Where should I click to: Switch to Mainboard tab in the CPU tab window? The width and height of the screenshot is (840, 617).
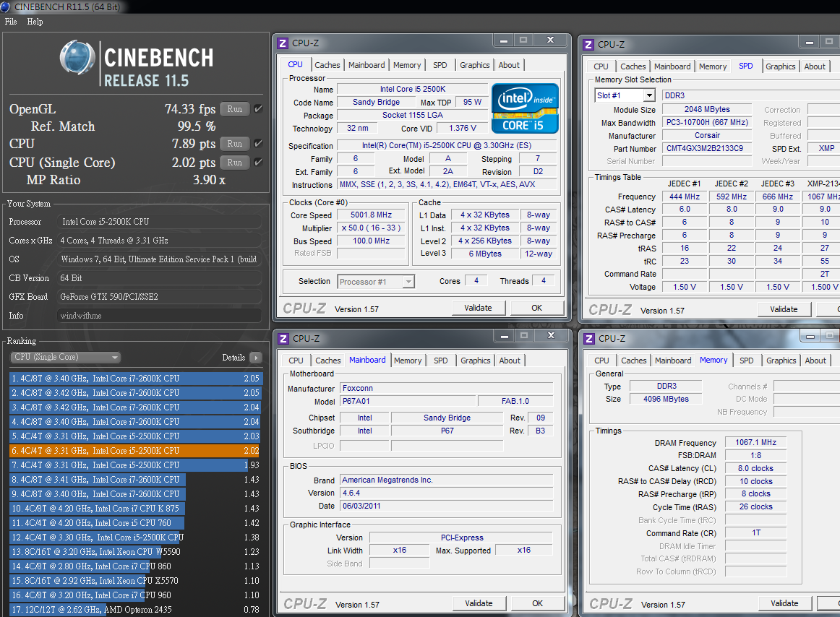(x=367, y=65)
